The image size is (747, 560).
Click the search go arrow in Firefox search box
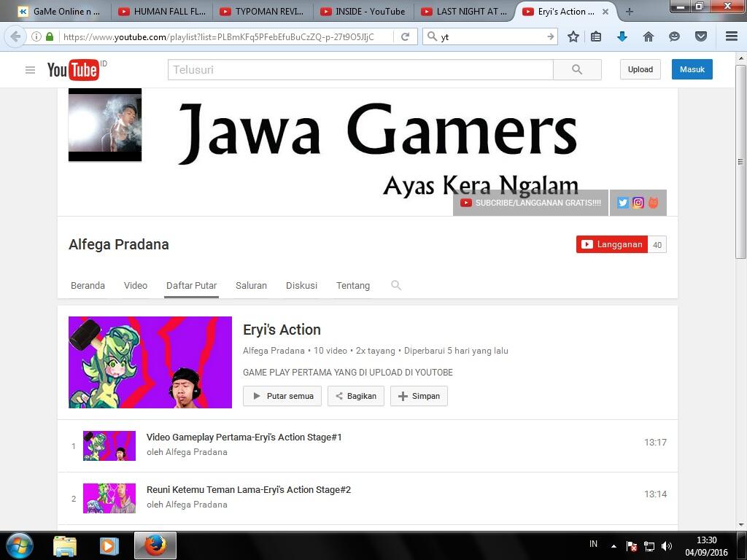550,36
